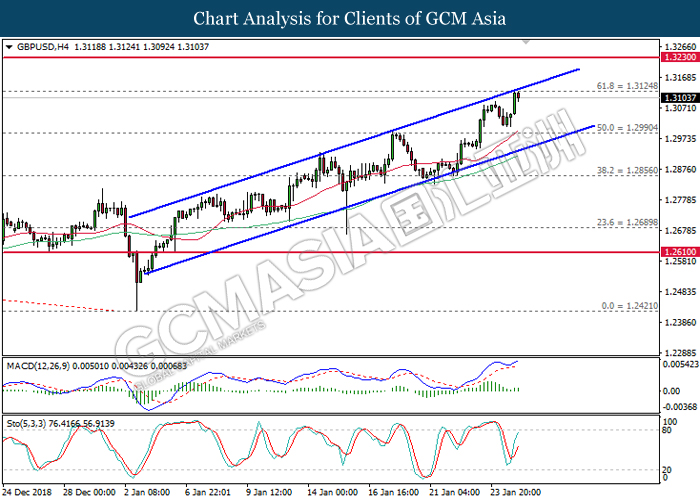Click the 2 Jan 08:00 time label
Viewport: 700px width, 500px height.
[x=147, y=492]
